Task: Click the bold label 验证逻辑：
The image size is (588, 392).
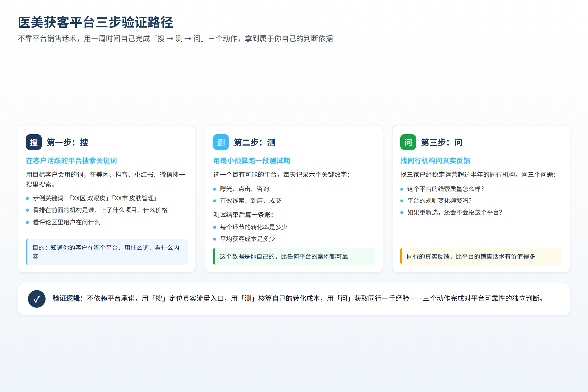Action: [x=68, y=298]
